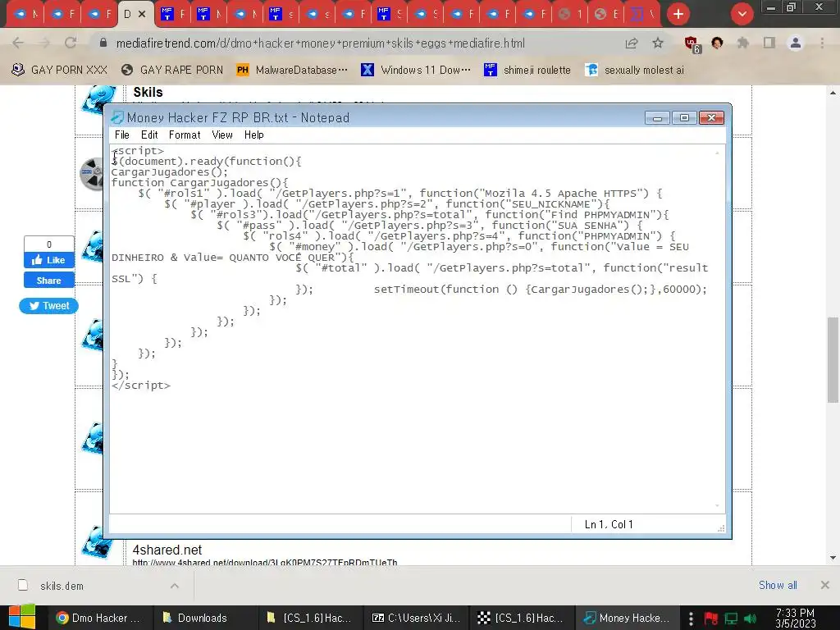Click the taskbar clock showing 7:33 PM
This screenshot has height=630, width=840.
coord(795,618)
